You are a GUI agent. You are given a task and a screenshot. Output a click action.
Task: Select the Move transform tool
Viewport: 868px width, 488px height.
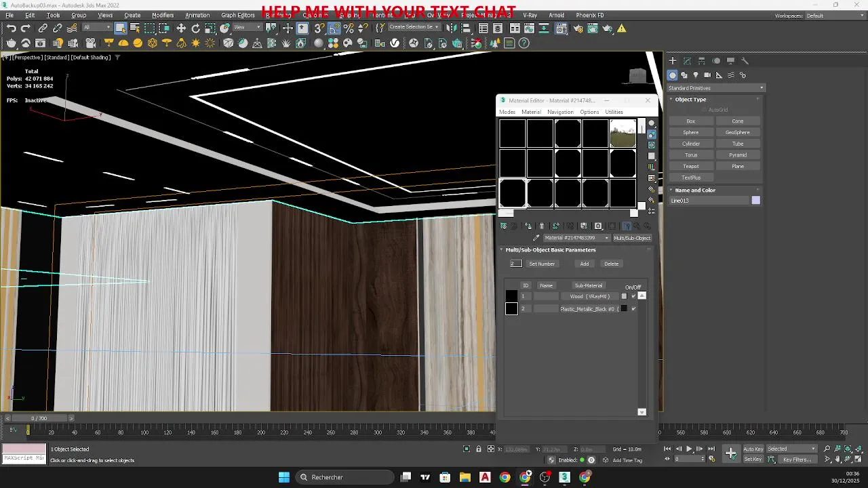coord(181,28)
